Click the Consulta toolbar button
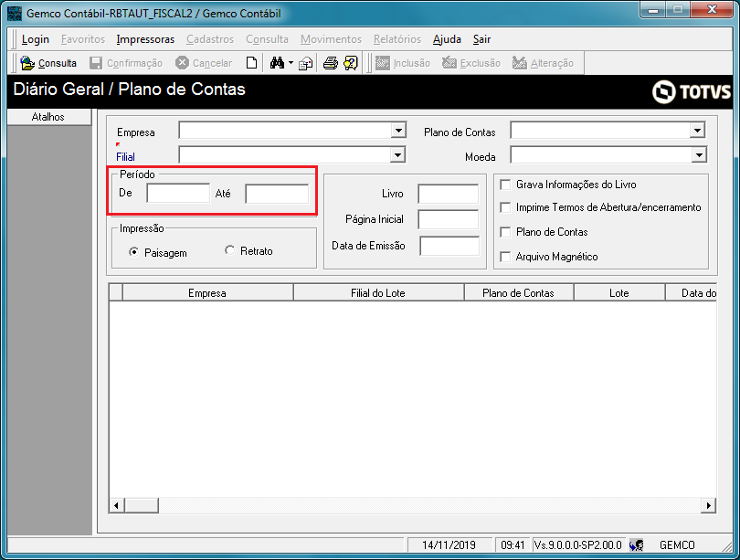The height and width of the screenshot is (560, 740). [48, 63]
